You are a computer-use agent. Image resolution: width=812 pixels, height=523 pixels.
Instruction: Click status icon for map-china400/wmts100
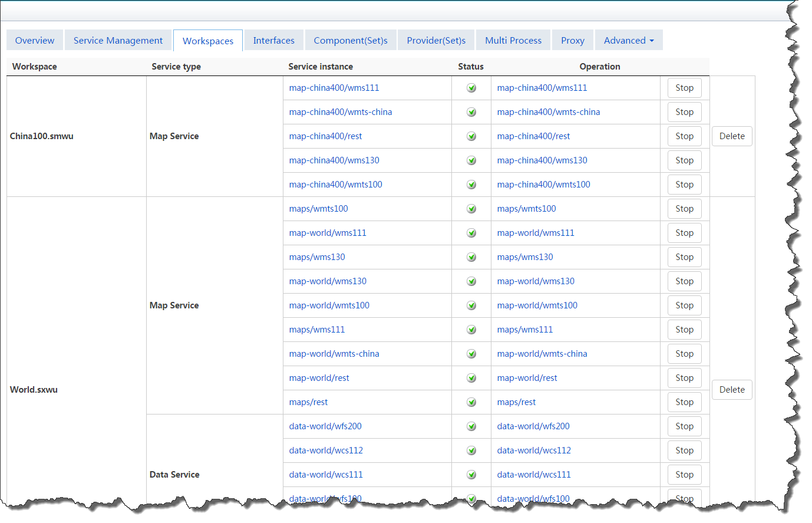pyautogui.click(x=471, y=185)
